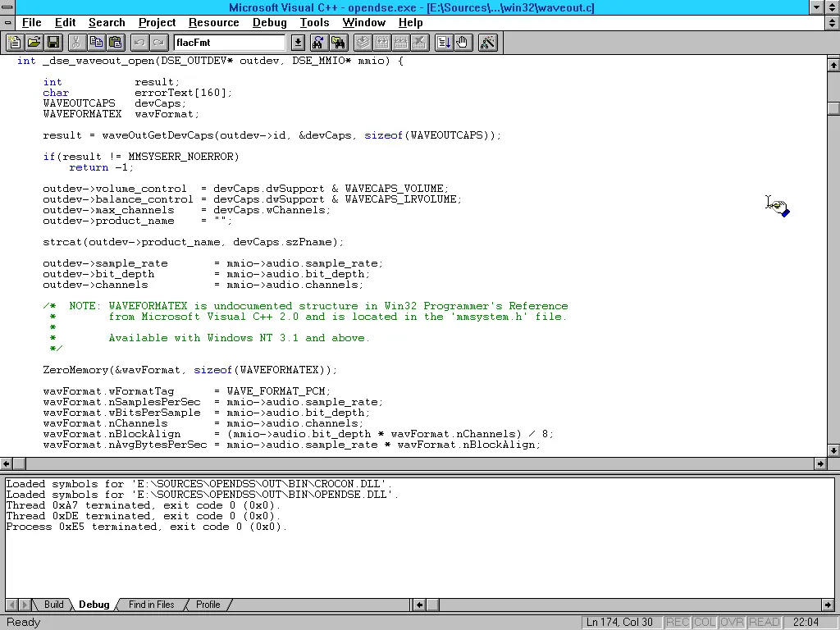Click the Redo toolbar icon
The height and width of the screenshot is (630, 840).
point(158,43)
